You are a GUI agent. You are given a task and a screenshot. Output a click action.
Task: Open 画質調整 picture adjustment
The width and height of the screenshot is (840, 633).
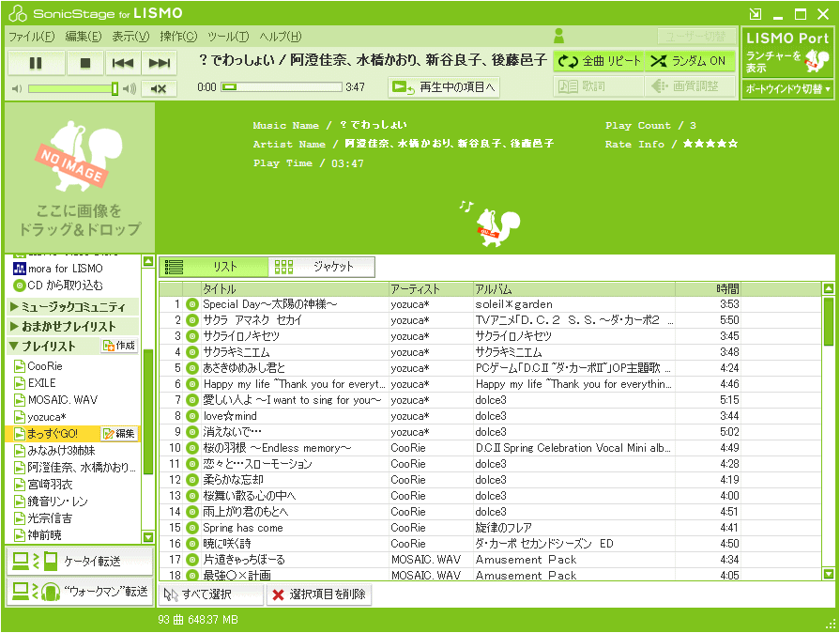690,86
